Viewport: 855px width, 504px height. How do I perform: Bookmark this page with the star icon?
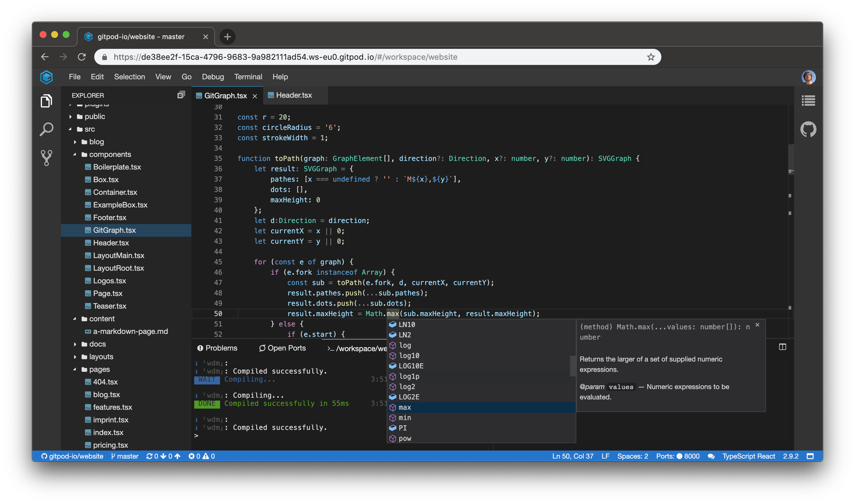[651, 57]
